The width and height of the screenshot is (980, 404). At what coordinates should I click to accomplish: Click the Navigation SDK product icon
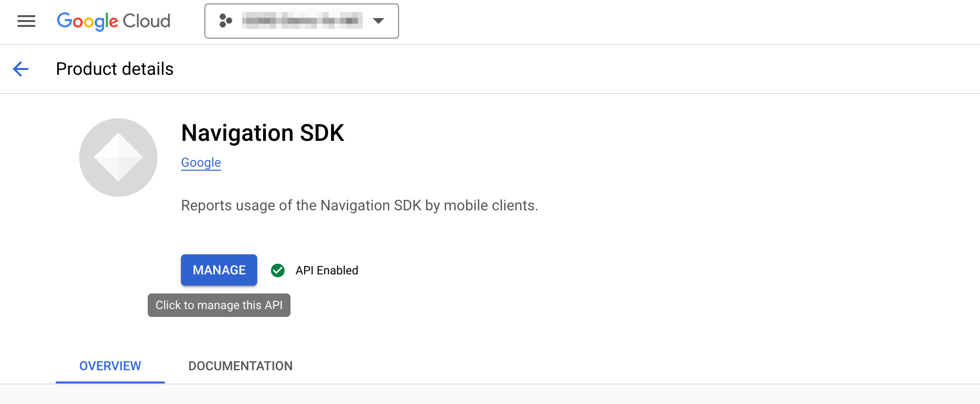118,157
